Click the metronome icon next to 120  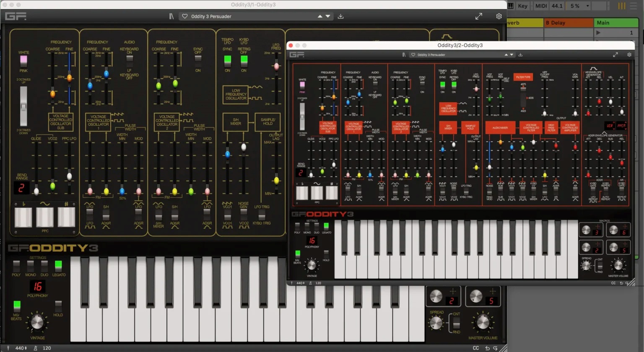pyautogui.click(x=35, y=348)
